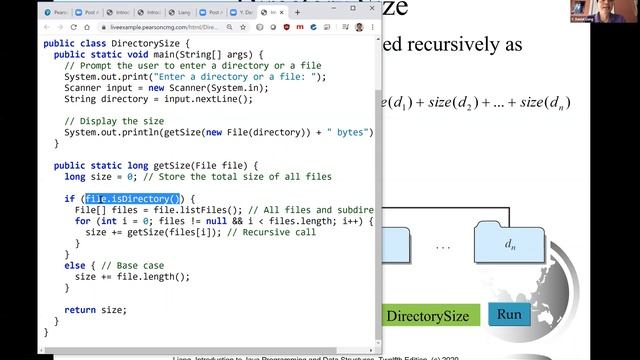Open the red shield ad-blocker extension

[287, 27]
